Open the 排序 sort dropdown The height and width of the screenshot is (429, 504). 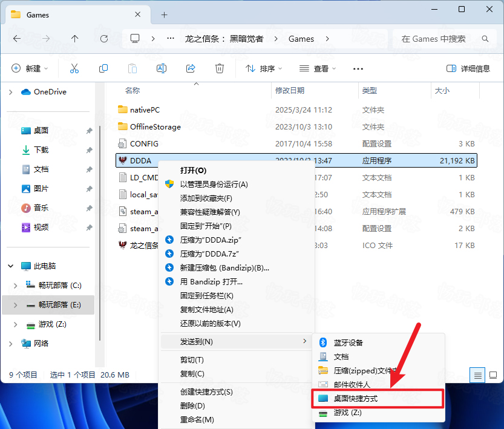[x=264, y=68]
